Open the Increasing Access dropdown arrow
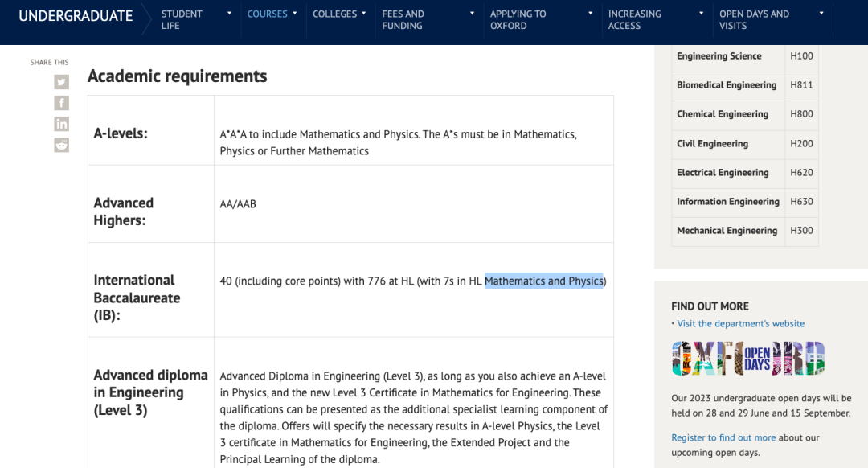Image resolution: width=868 pixels, height=468 pixels. coord(702,14)
